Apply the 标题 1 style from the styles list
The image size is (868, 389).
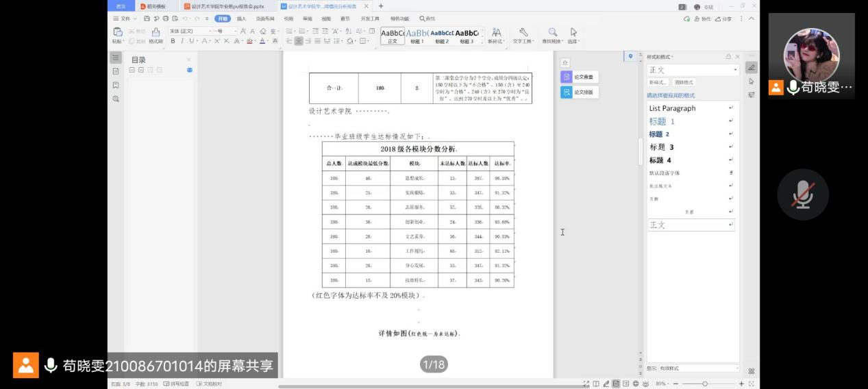(x=662, y=121)
